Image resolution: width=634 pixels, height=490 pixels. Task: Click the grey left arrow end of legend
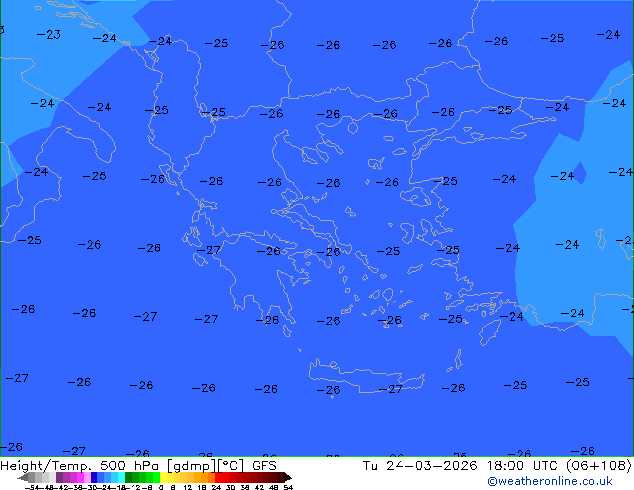[23, 477]
